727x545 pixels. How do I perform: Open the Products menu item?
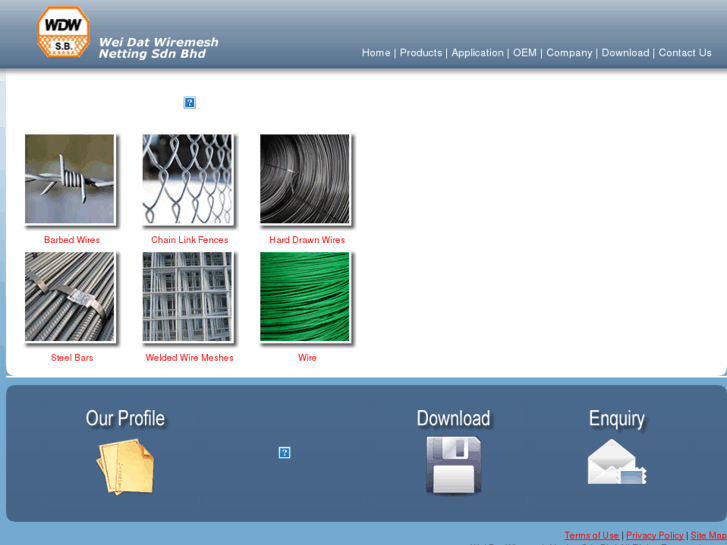click(421, 53)
